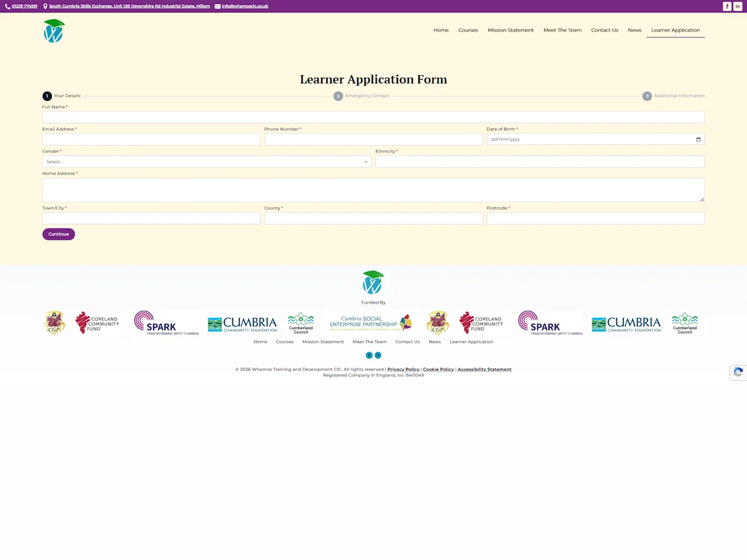The width and height of the screenshot is (747, 560).
Task: Open the South Cumbria Skills Exchange address link
Action: pyautogui.click(x=129, y=6)
